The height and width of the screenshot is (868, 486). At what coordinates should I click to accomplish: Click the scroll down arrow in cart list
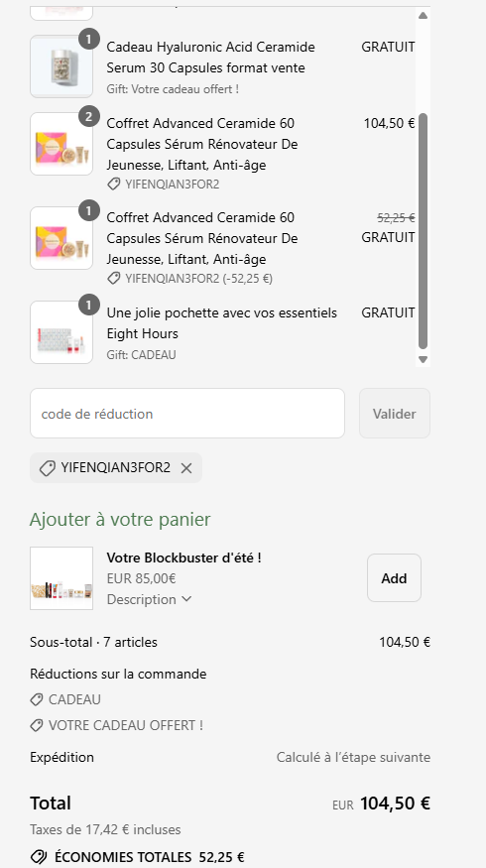(423, 359)
